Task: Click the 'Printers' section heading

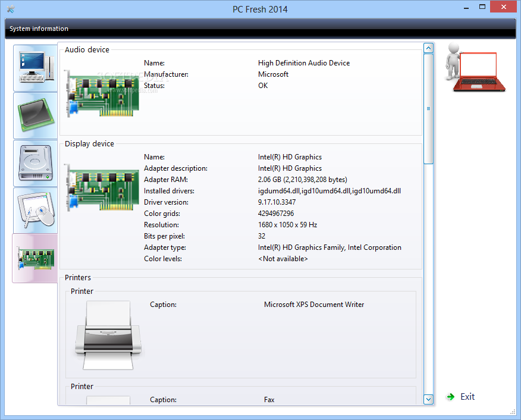Action: [78, 278]
